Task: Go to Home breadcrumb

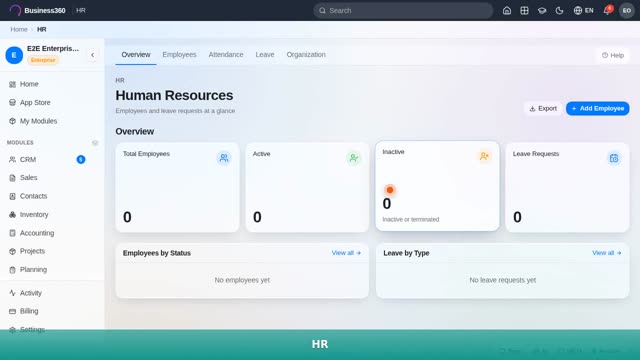Action: (19, 29)
